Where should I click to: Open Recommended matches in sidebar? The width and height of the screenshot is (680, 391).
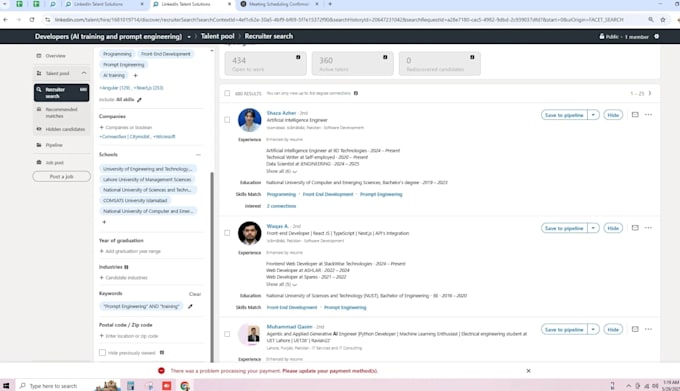click(x=62, y=113)
